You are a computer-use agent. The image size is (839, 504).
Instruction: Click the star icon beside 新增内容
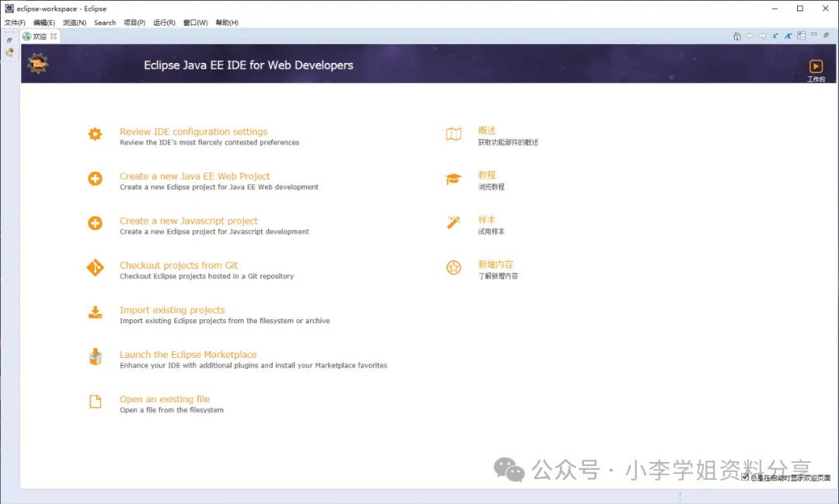454,267
